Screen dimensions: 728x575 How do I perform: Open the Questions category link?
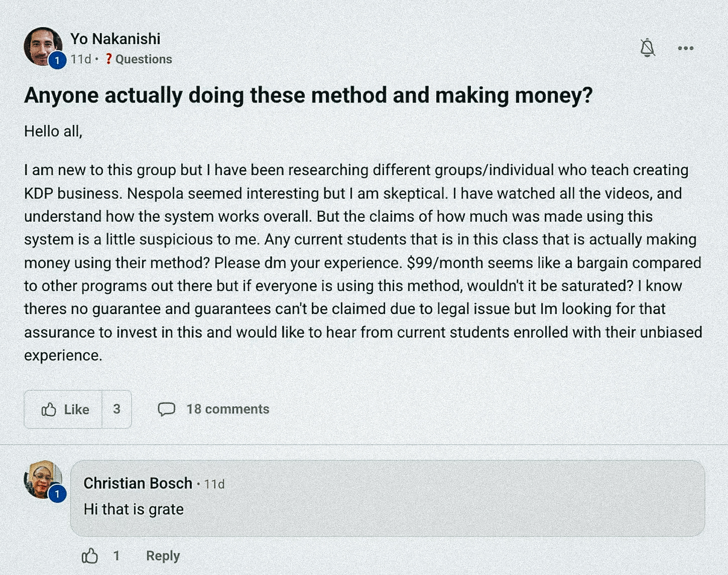click(x=144, y=59)
